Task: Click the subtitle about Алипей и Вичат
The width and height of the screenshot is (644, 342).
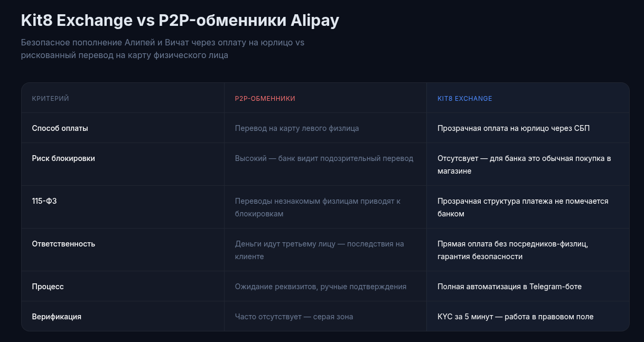Action: pyautogui.click(x=163, y=49)
